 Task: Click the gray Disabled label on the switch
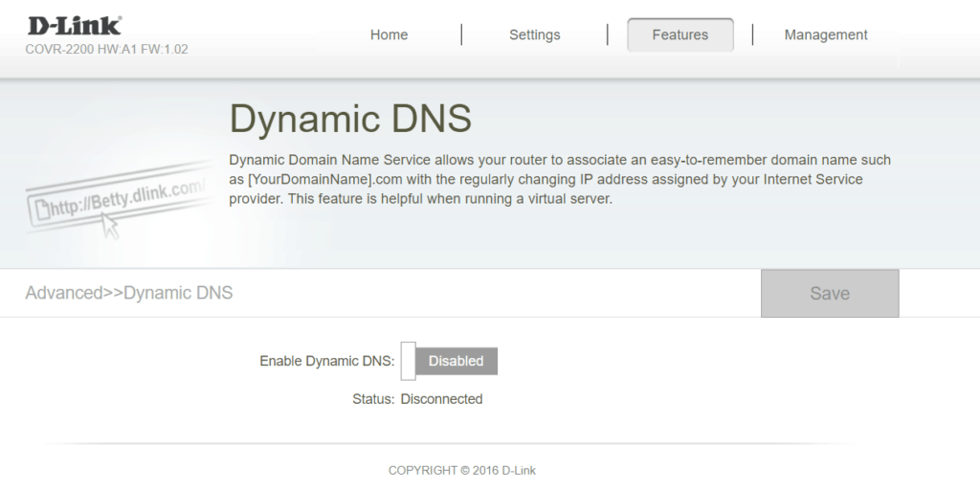457,361
